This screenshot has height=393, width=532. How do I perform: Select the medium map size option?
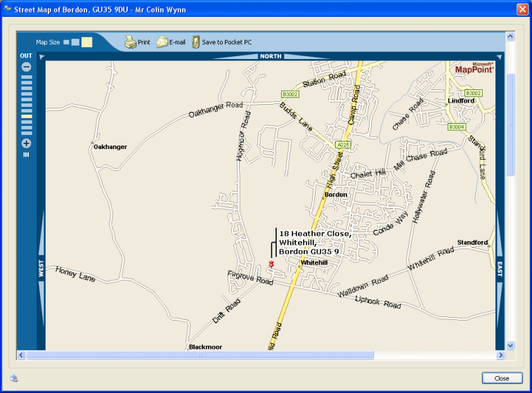pos(75,42)
